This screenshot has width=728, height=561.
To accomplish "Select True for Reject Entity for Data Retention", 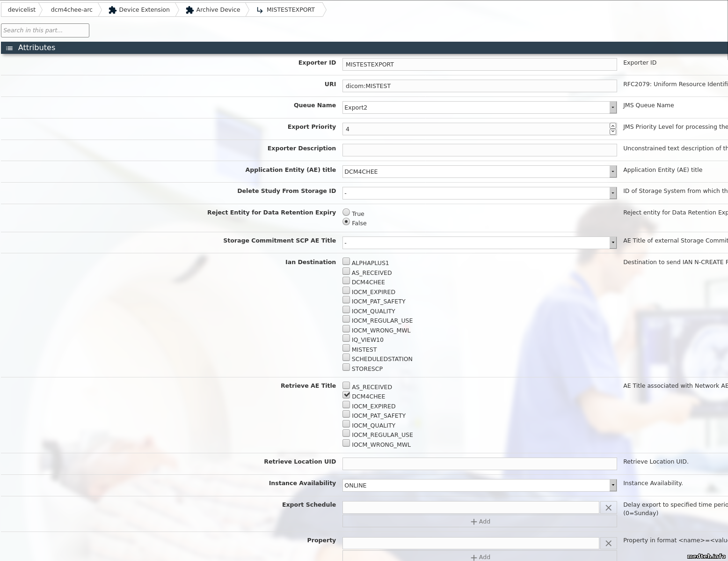I will [x=346, y=213].
